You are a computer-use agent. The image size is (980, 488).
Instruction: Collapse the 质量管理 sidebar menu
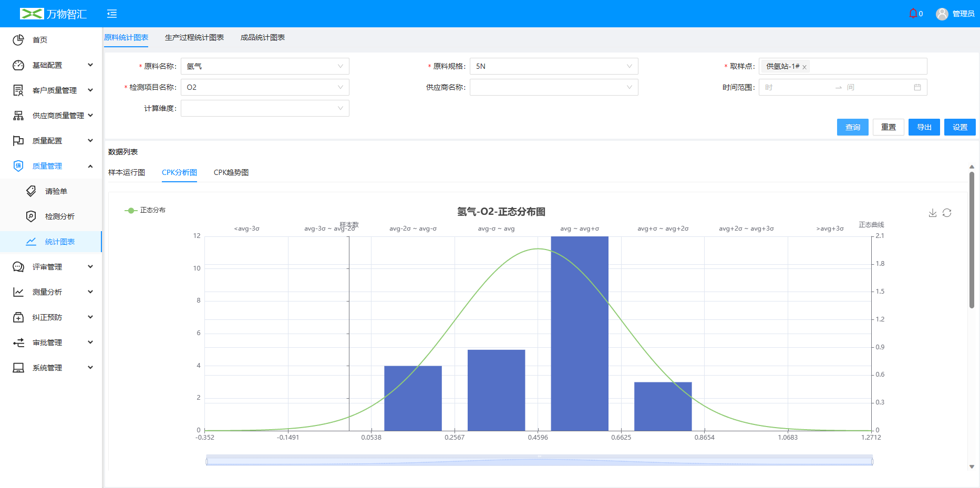pos(53,166)
